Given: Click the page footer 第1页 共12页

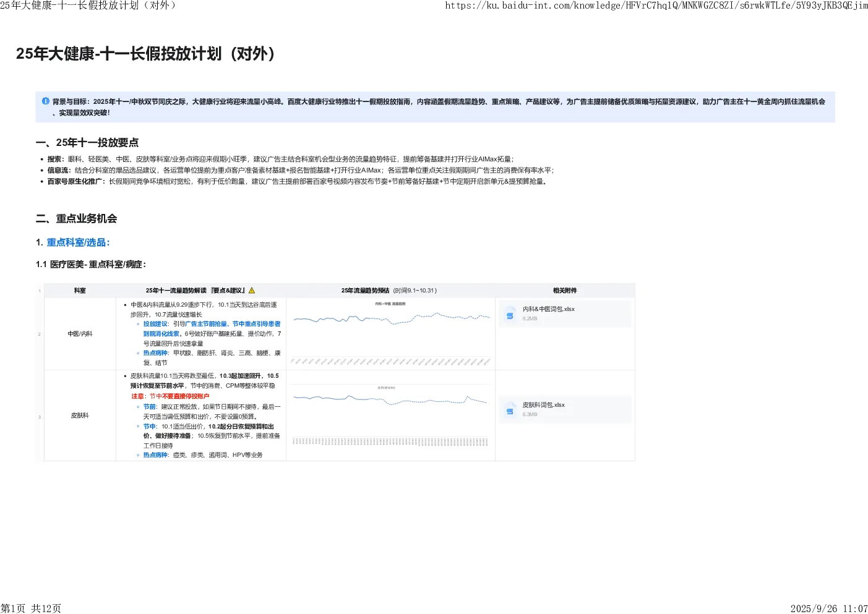Looking at the screenshot, I should point(31,608).
